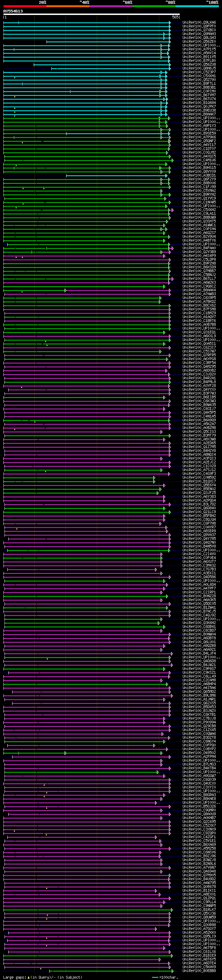Select hit UniRef100_Q8H6J5
The image size is (222, 980).
199,68
